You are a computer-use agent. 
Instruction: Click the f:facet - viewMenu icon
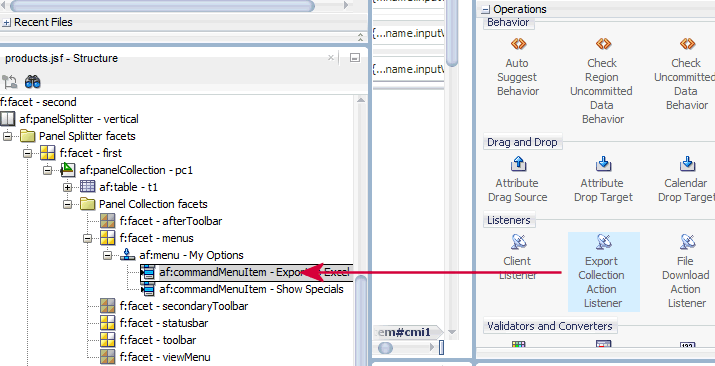click(108, 357)
